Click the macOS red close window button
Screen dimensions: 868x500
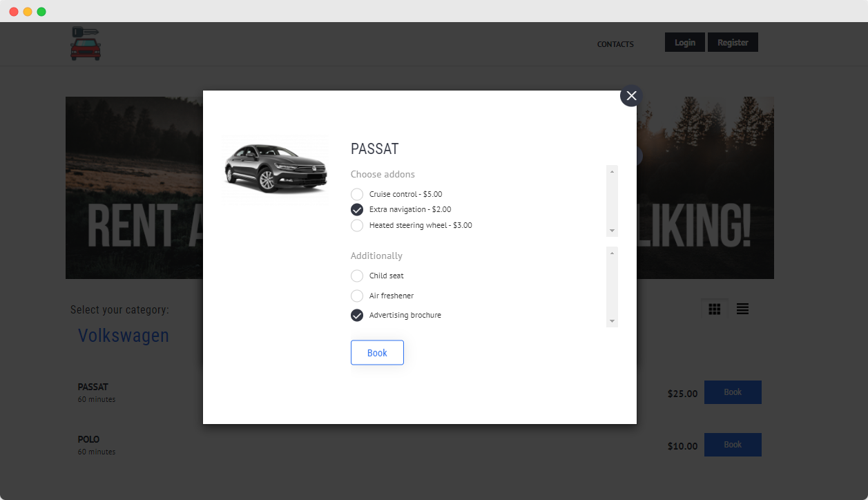coord(14,12)
